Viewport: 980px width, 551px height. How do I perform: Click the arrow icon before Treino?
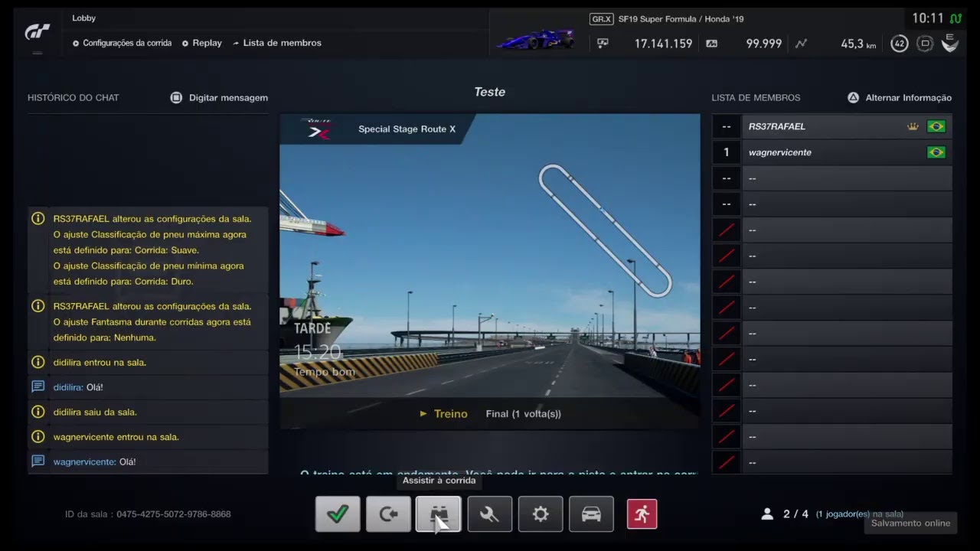(x=423, y=414)
